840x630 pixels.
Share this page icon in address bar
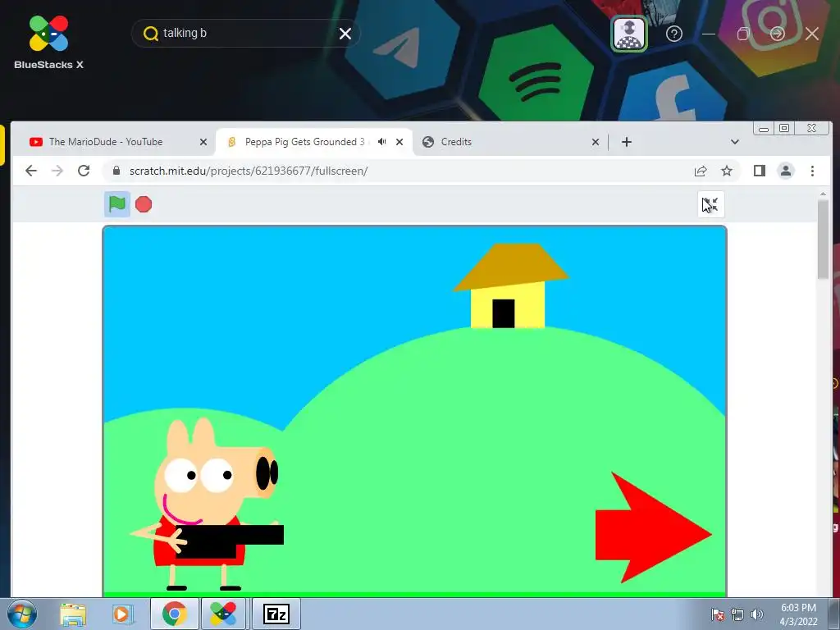tap(701, 171)
